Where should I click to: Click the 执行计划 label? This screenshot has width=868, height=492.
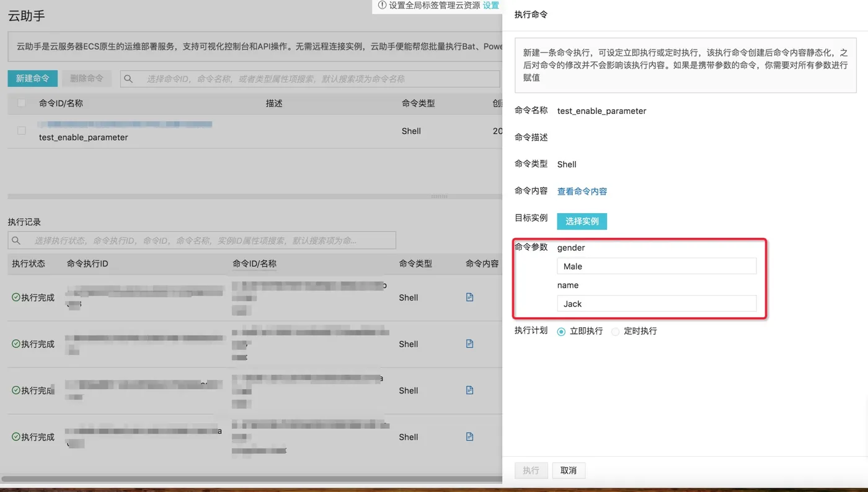point(531,330)
